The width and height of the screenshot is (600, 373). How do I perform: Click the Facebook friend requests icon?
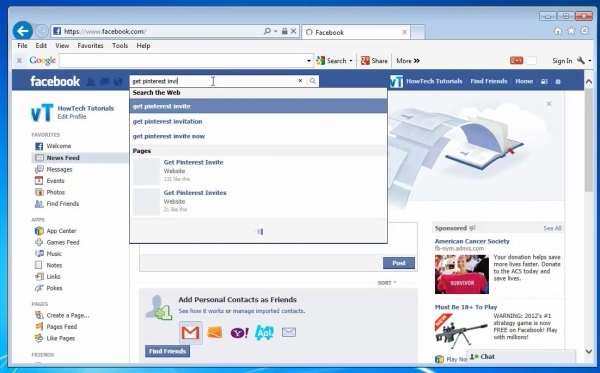(x=91, y=81)
